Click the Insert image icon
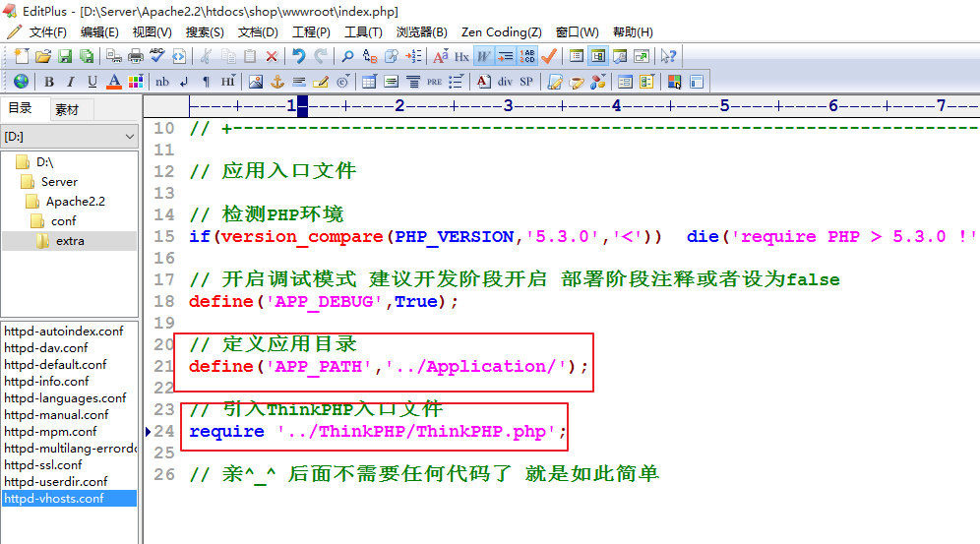The image size is (980, 544). coord(255,82)
